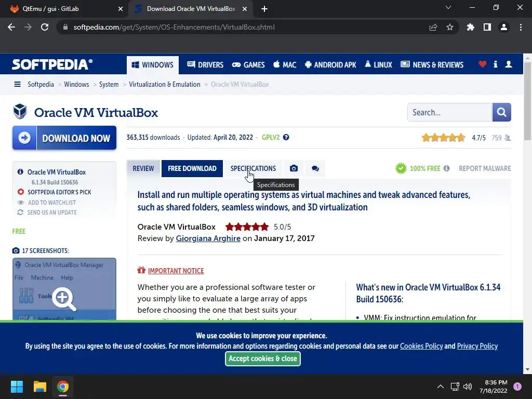Open the IMPORTANT NOTICE link

tap(176, 271)
